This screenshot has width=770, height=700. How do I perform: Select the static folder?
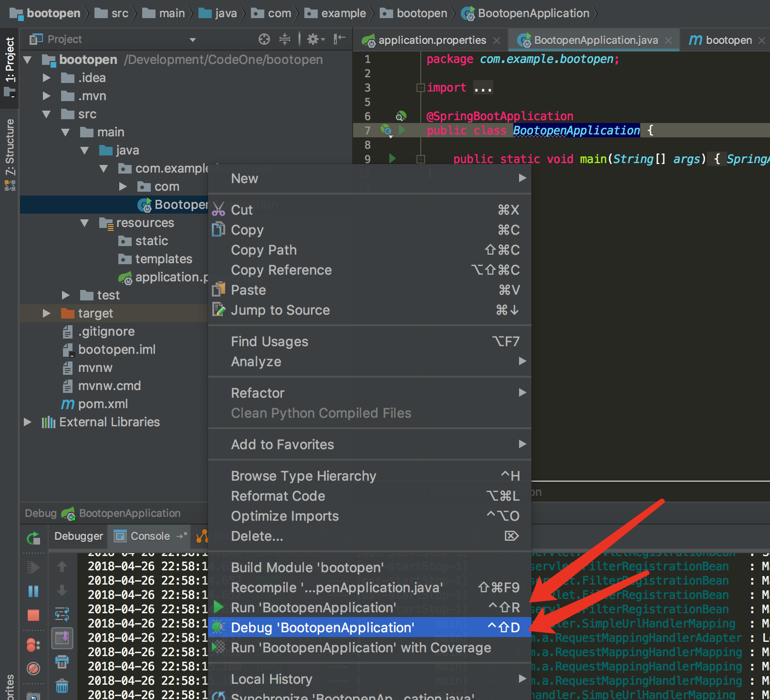coord(143,241)
